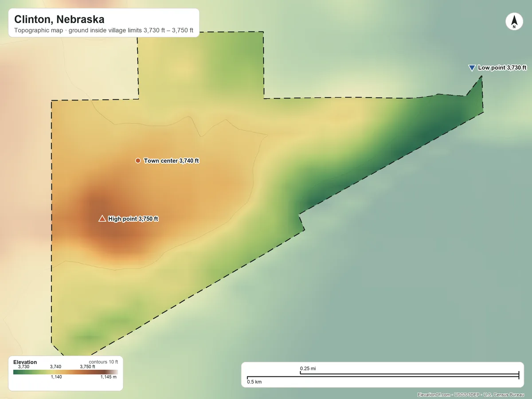The height and width of the screenshot is (399, 532).
Task: Click the High point triangle marker
Action: point(102,218)
